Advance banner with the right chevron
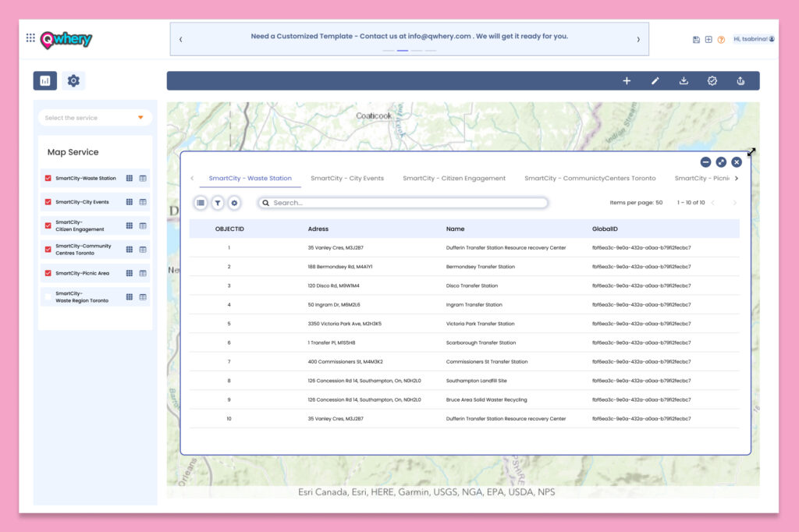 pyautogui.click(x=638, y=40)
